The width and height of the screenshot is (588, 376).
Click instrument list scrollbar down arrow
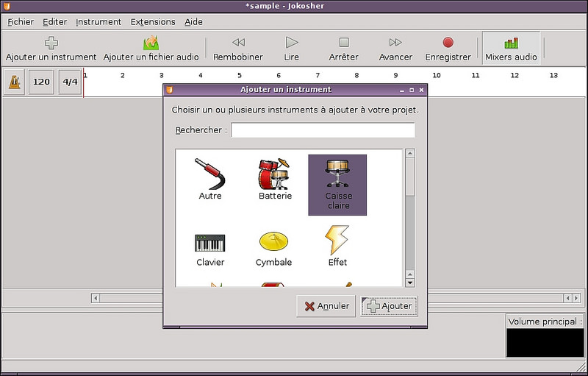point(410,282)
